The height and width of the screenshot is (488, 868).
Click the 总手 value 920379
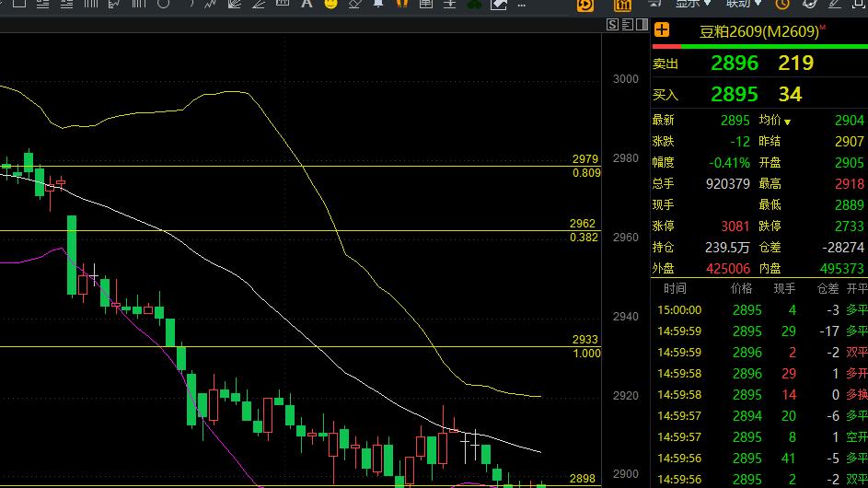click(x=728, y=184)
